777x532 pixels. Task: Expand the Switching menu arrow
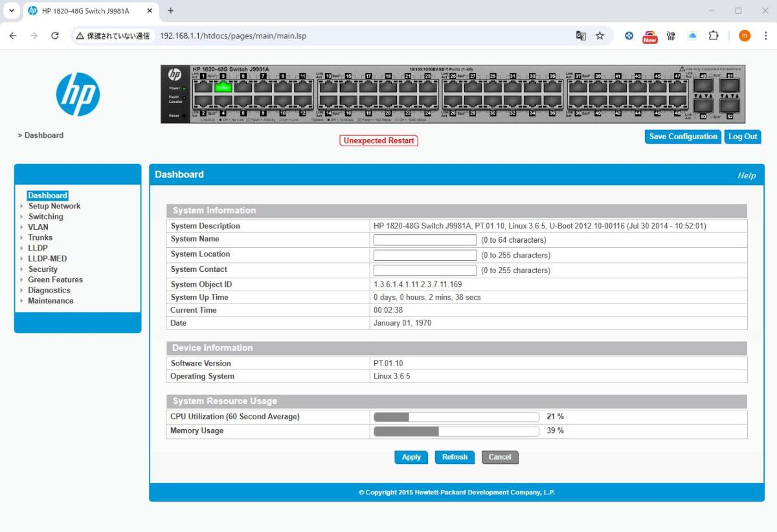pyautogui.click(x=21, y=217)
